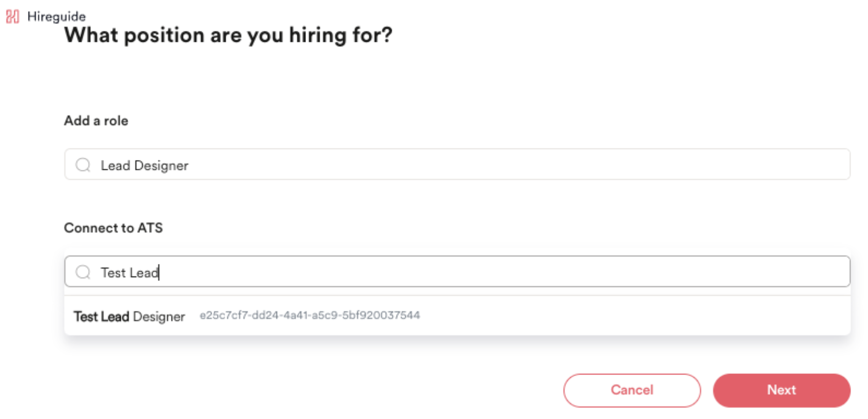Screen dimensions: 868x419
Task: Click the Connect to ATS label
Action: pos(113,228)
